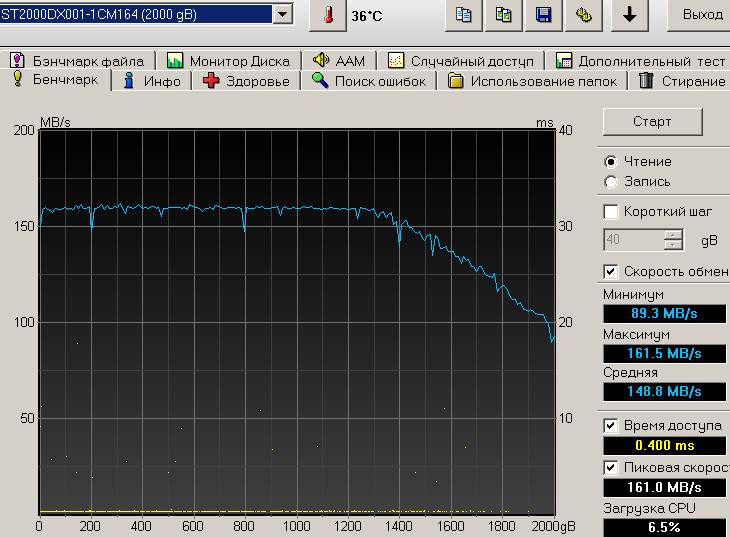Click the thermometer temperature icon
This screenshot has width=730, height=537.
pos(327,15)
